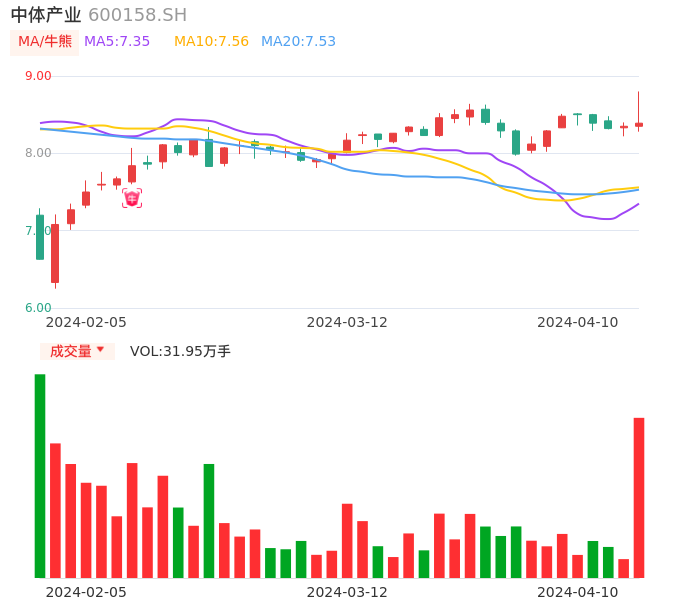This screenshot has width=686, height=606.
Task: Click the 2024-02-05 date label under price chart
Action: click(x=86, y=322)
